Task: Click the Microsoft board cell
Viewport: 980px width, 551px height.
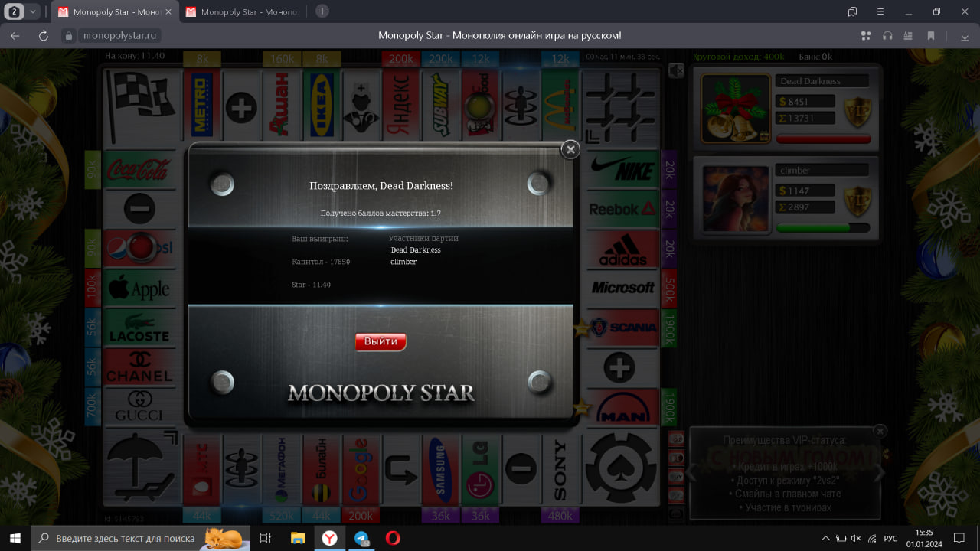Action: pos(623,288)
